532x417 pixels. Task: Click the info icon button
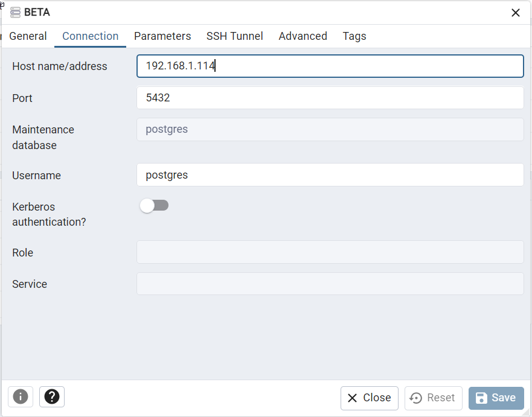click(x=21, y=396)
